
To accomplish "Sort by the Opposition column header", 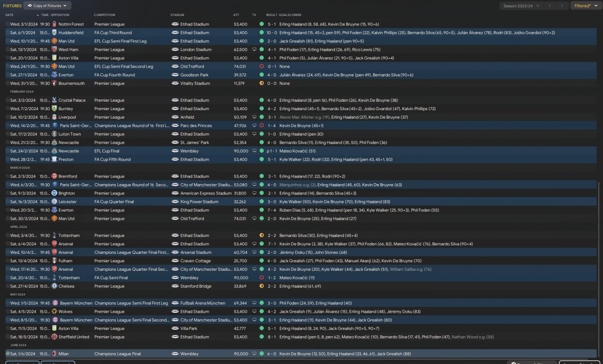I will [x=60, y=15].
